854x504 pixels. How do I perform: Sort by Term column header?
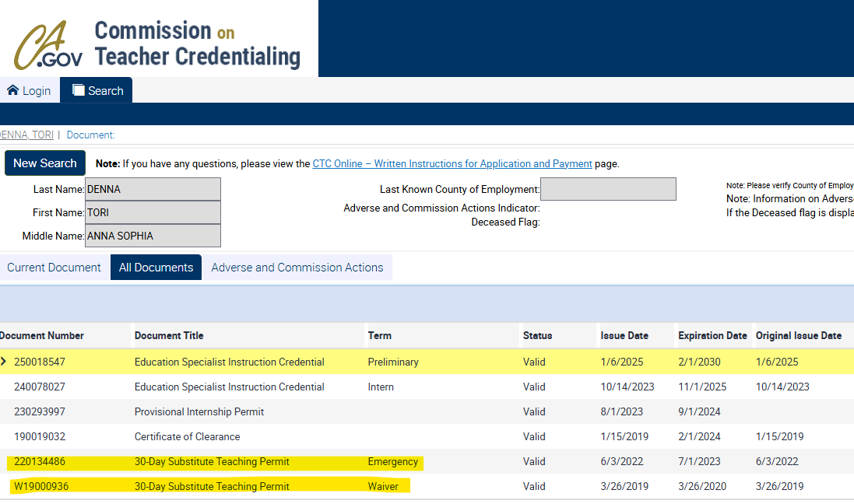click(x=380, y=336)
